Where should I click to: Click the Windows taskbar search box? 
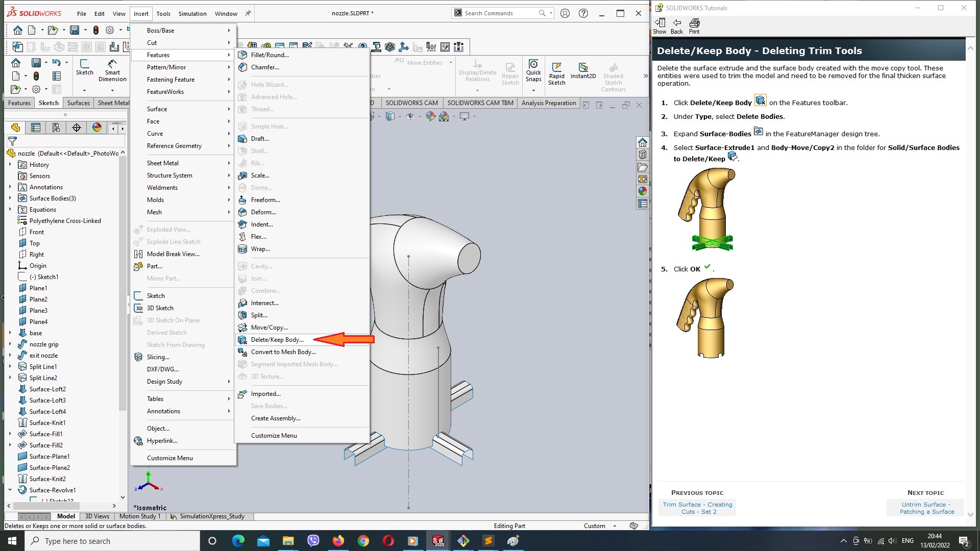point(112,541)
